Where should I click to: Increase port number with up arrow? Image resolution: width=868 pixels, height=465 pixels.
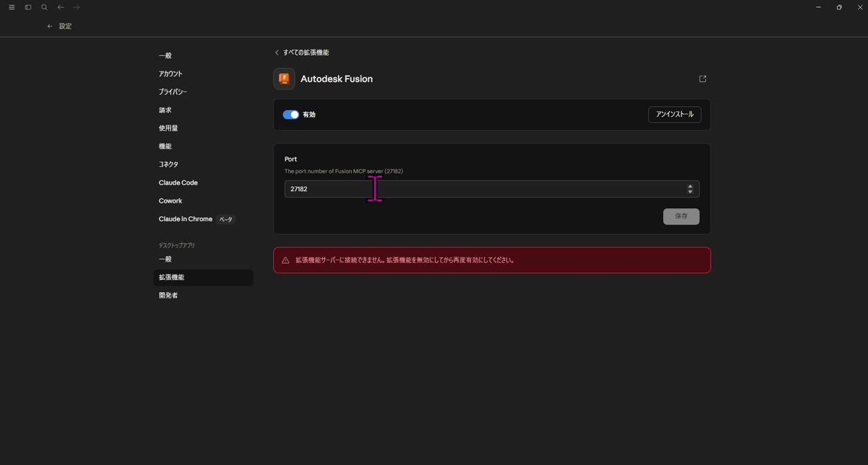coord(690,186)
